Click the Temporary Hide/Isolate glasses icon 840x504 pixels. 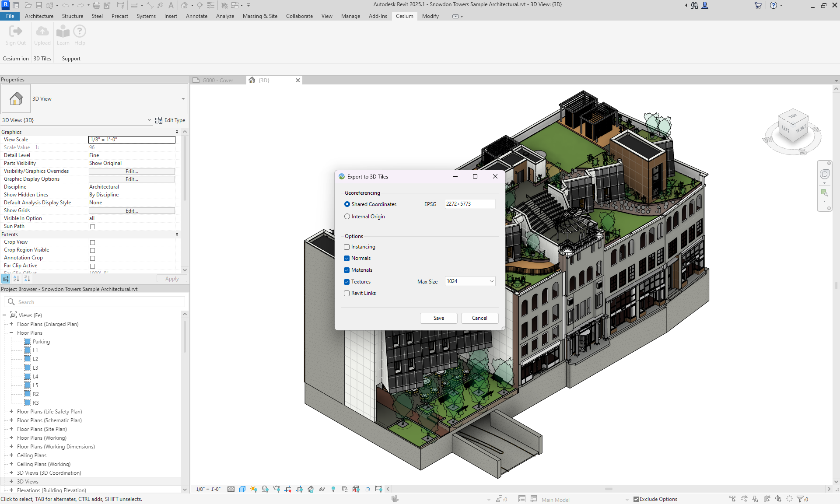click(x=322, y=489)
